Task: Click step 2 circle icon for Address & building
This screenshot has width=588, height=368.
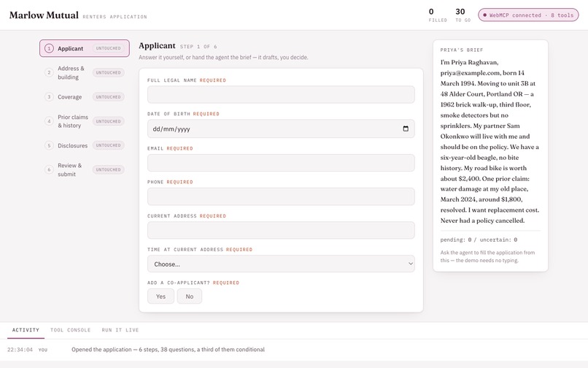Action: coord(49,72)
